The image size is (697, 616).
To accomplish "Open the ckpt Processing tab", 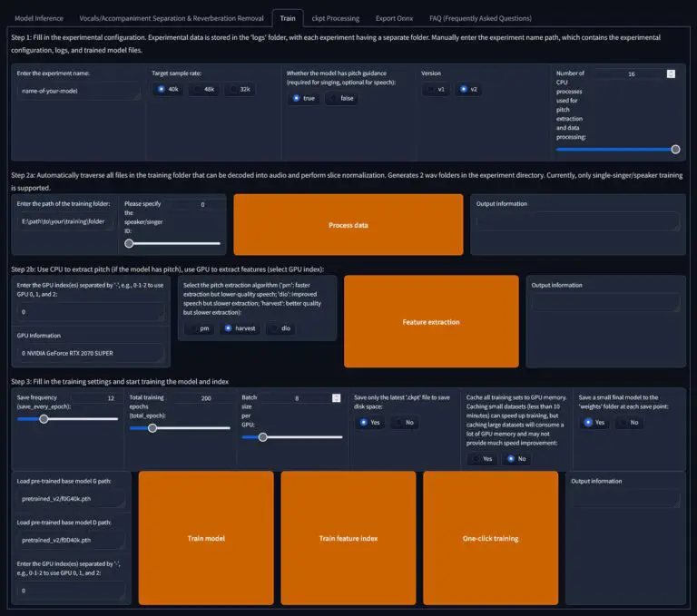I will coord(336,18).
